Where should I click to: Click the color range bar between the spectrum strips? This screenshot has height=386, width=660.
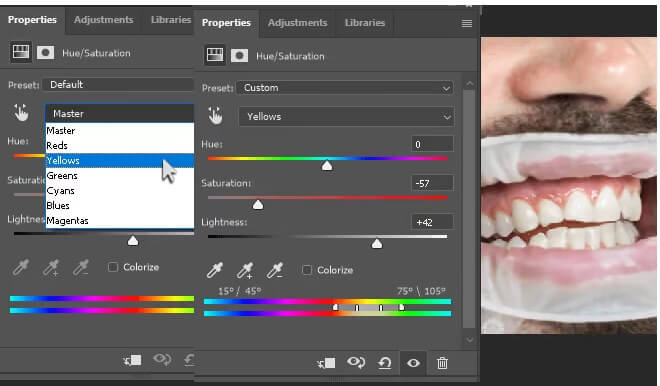pyautogui.click(x=369, y=308)
